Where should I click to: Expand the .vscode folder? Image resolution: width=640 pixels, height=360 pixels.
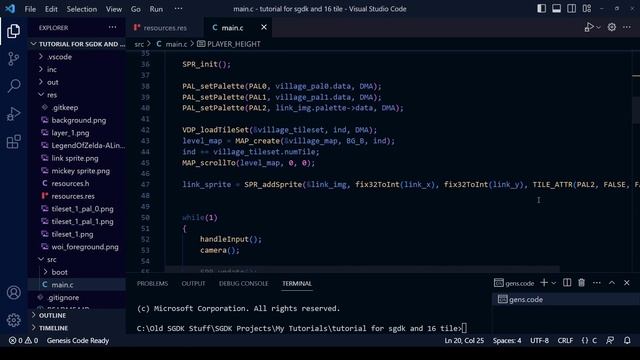(x=77, y=57)
